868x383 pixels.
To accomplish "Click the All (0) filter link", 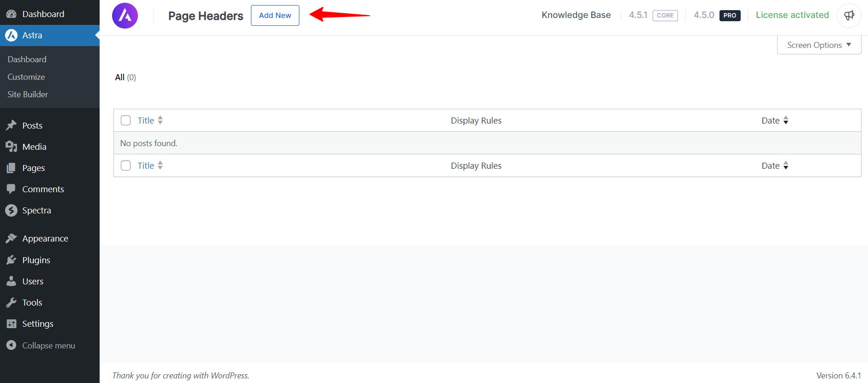I will pos(125,77).
